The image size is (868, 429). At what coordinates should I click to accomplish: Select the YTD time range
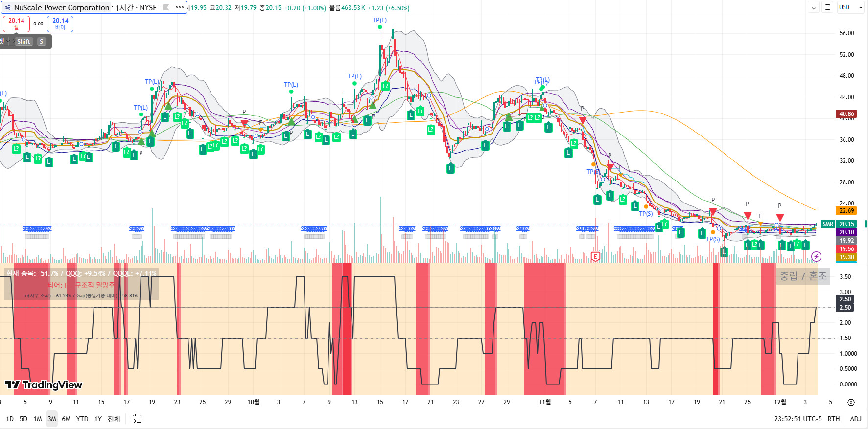pos(82,419)
